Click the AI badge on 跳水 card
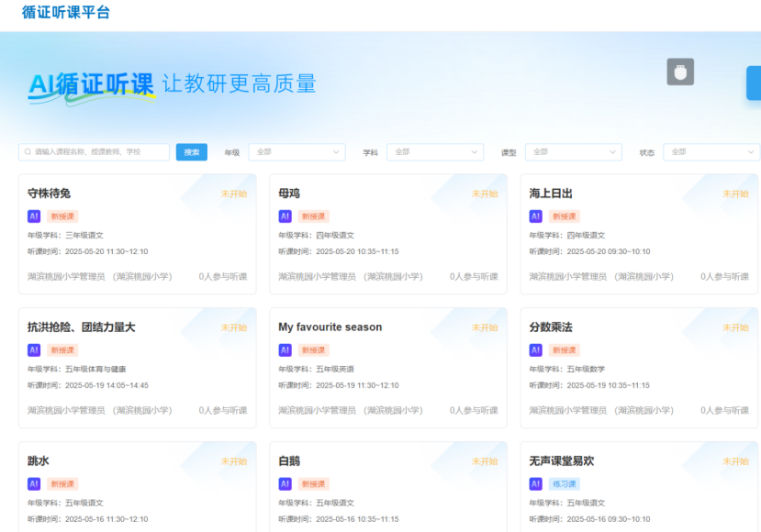The width and height of the screenshot is (761, 532). 34,484
